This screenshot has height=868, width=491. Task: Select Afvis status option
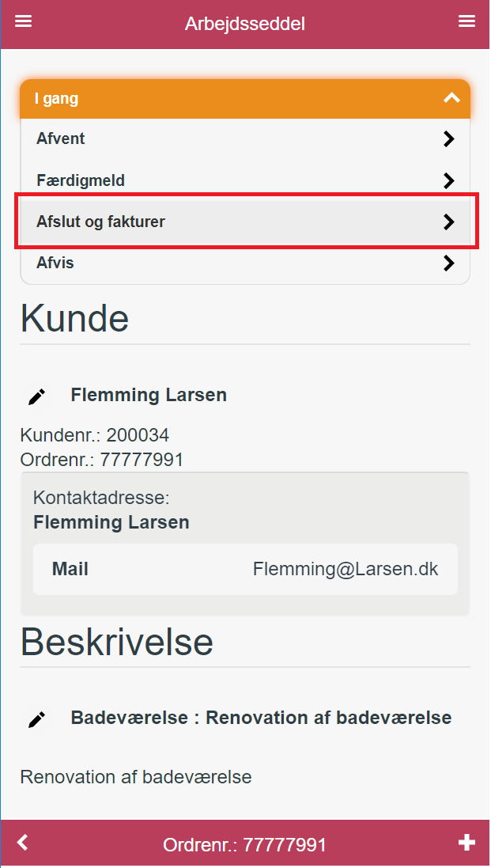pyautogui.click(x=245, y=263)
